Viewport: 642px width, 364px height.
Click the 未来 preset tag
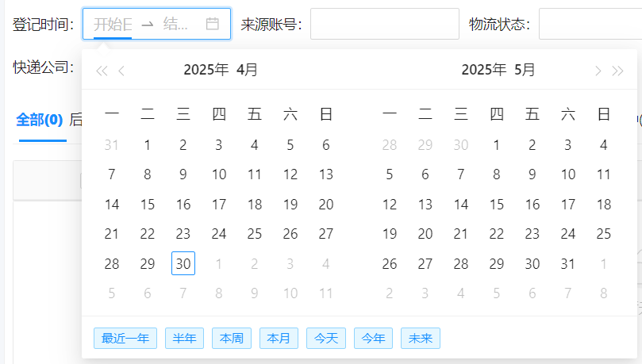pyautogui.click(x=421, y=339)
